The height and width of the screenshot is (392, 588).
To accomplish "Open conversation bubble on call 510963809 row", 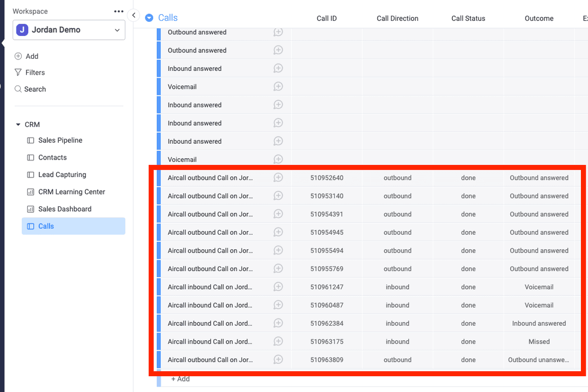I will coord(278,359).
